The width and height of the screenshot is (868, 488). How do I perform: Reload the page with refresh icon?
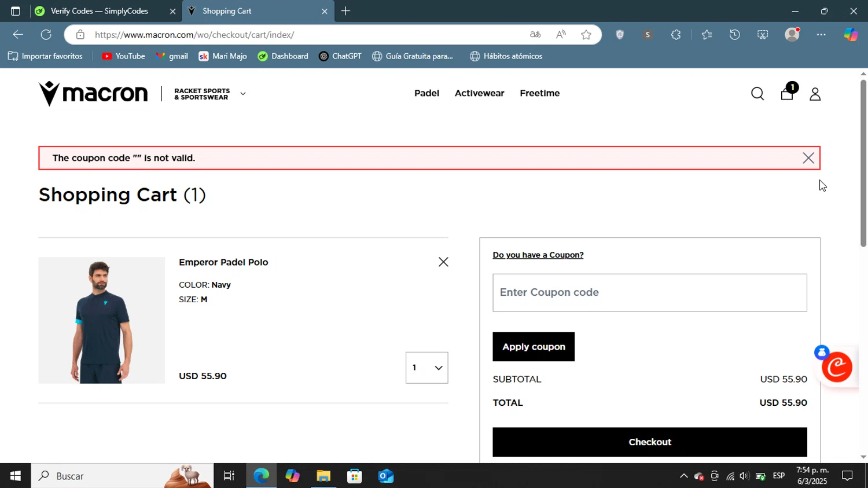click(x=46, y=35)
